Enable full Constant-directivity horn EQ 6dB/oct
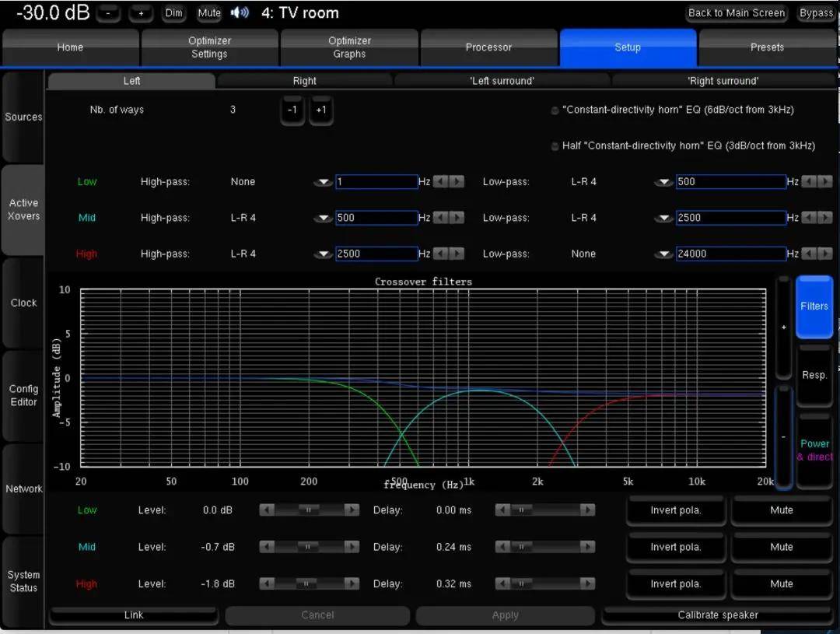This screenshot has width=840, height=634. pos(555,110)
